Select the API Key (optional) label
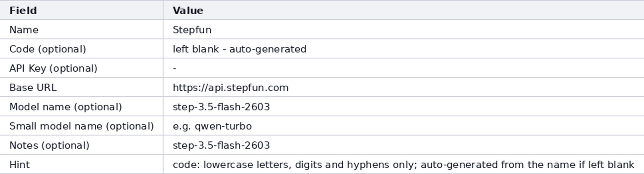Image resolution: width=644 pixels, height=174 pixels. tap(53, 68)
